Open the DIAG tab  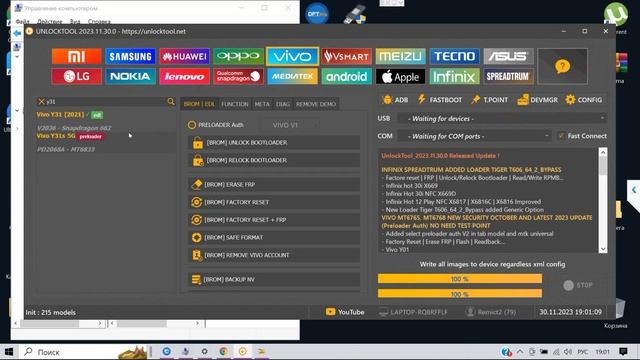click(282, 104)
